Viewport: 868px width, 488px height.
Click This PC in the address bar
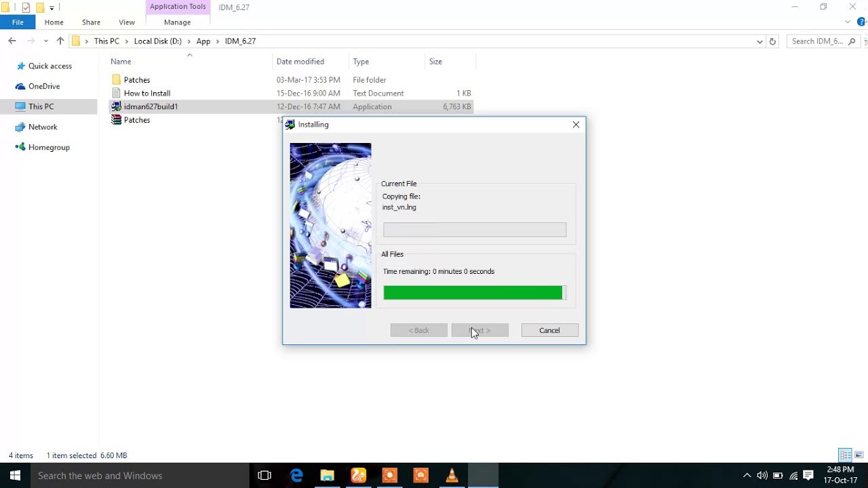coord(106,41)
